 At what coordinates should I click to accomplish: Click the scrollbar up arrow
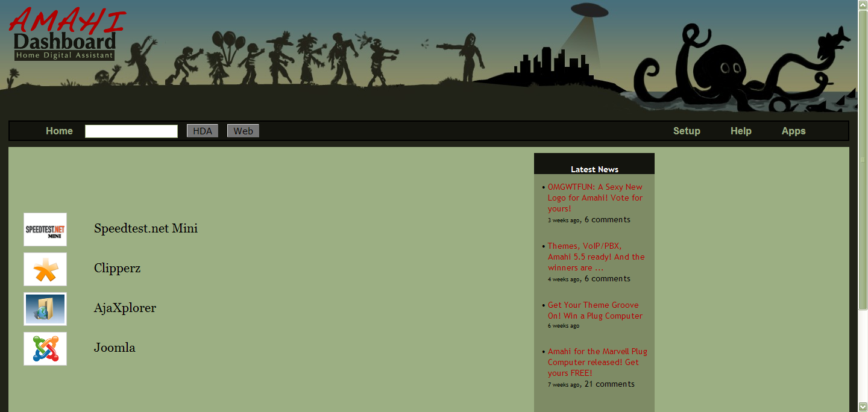pyautogui.click(x=863, y=5)
